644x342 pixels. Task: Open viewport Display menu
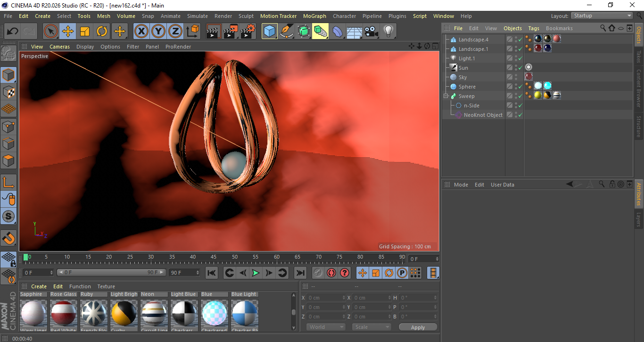tap(85, 47)
